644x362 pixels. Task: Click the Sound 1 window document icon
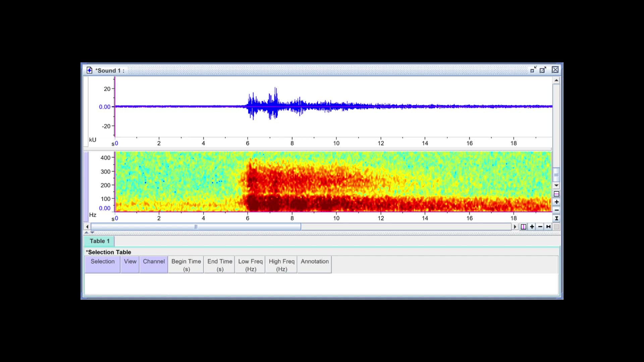89,70
